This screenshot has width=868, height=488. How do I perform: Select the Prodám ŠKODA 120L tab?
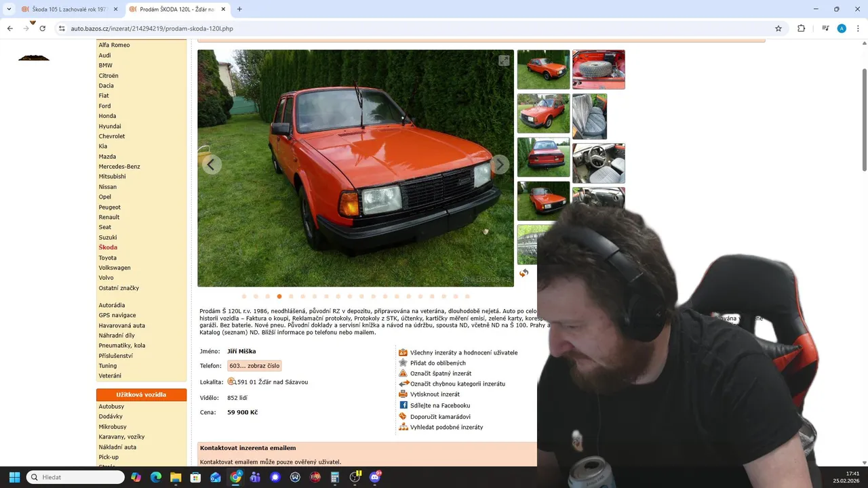(x=178, y=9)
